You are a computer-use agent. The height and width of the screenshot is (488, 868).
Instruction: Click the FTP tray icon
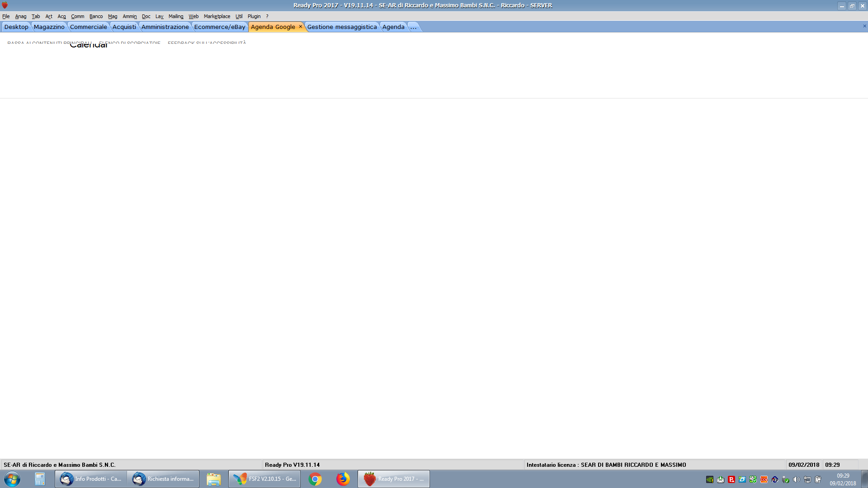[775, 479]
